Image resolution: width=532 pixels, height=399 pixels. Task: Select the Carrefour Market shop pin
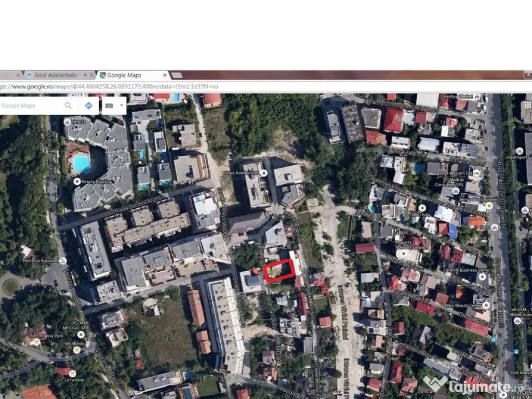tap(476, 97)
